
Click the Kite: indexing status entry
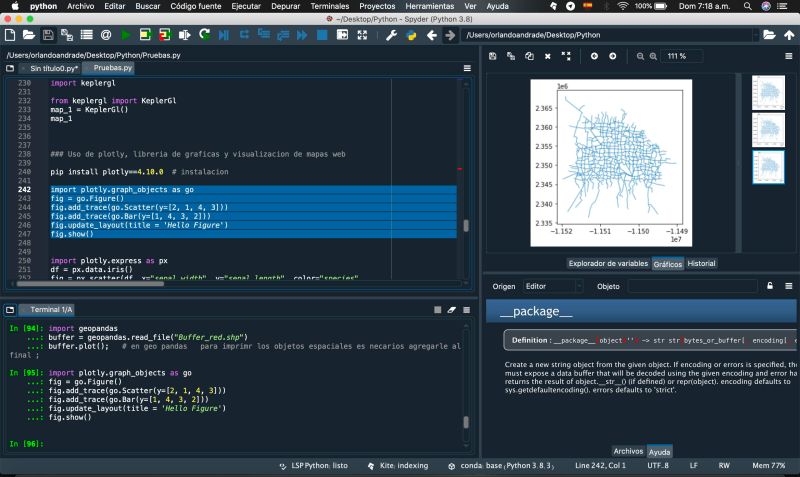[398, 466]
